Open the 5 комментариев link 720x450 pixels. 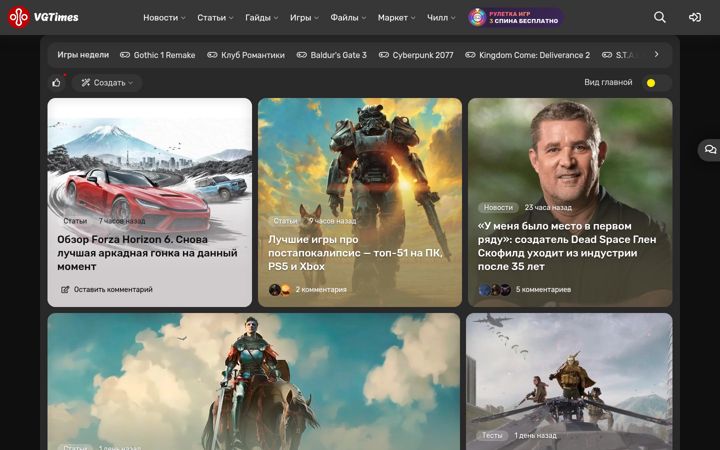pyautogui.click(x=543, y=290)
